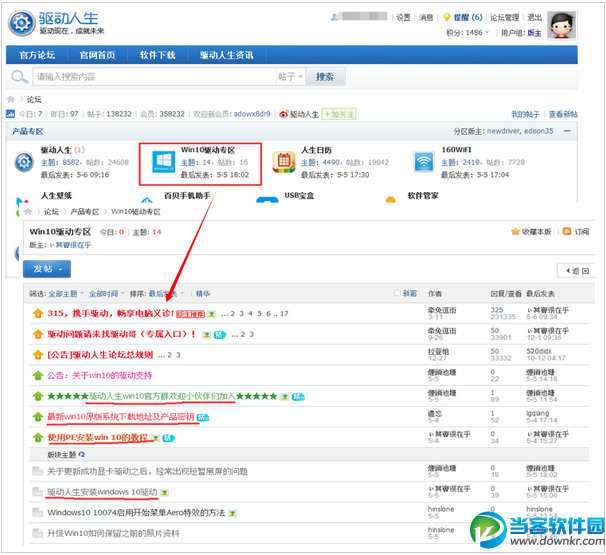Open thread 最新win10原版系统下载地址及产品密钥
The width and height of the screenshot is (606, 555).
pos(121,417)
